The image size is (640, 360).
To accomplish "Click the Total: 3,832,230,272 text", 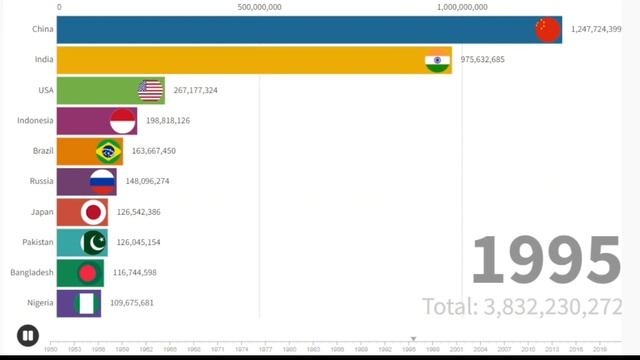I will [x=522, y=307].
